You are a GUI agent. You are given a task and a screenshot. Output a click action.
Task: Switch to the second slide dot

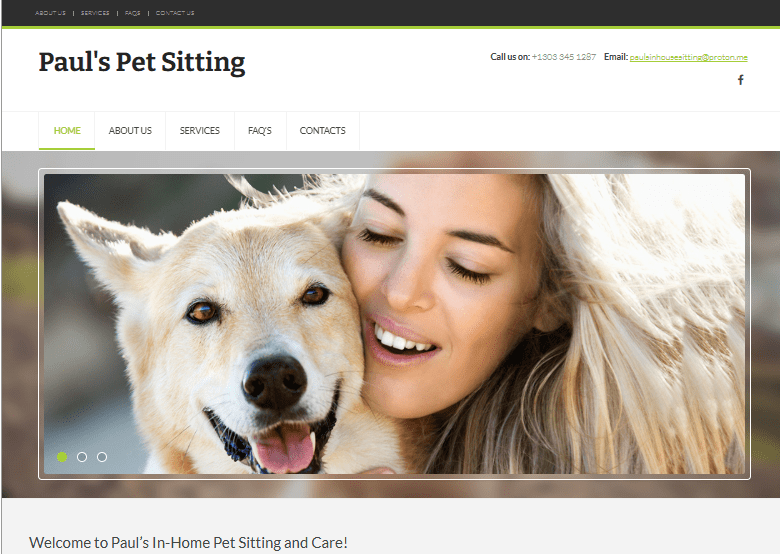[x=82, y=457]
